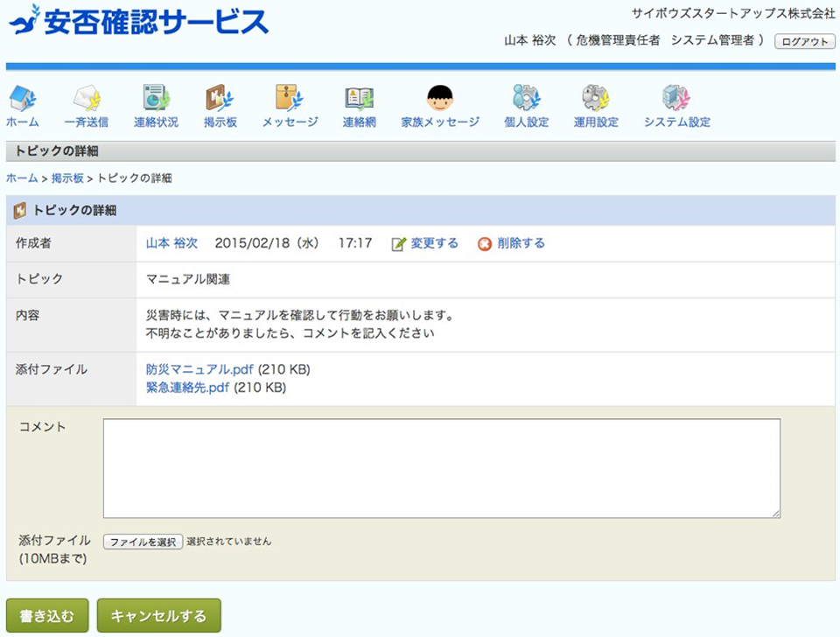840x637 pixels.
Task: Open the 連絡状況 status icon
Action: point(156,97)
